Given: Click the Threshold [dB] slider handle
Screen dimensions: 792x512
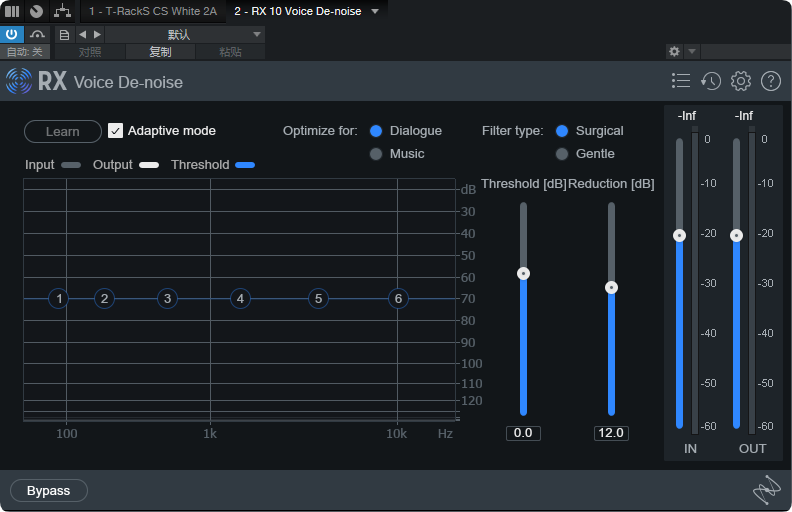Looking at the screenshot, I should click(x=523, y=274).
